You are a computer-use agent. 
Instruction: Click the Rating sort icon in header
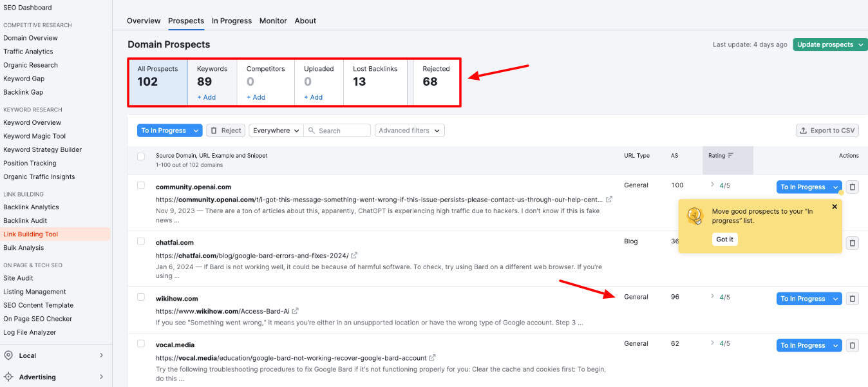pos(730,156)
